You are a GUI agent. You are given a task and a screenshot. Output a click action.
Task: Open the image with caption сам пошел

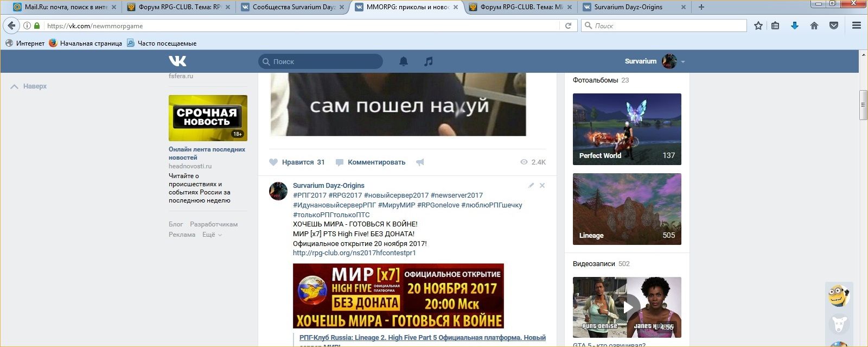pos(398,104)
